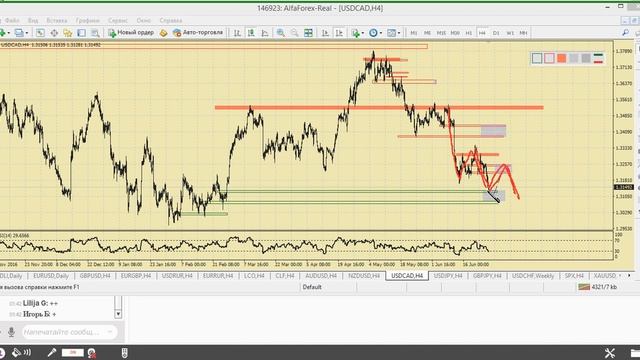
Task: Open the Вставка menu
Action: (56, 20)
